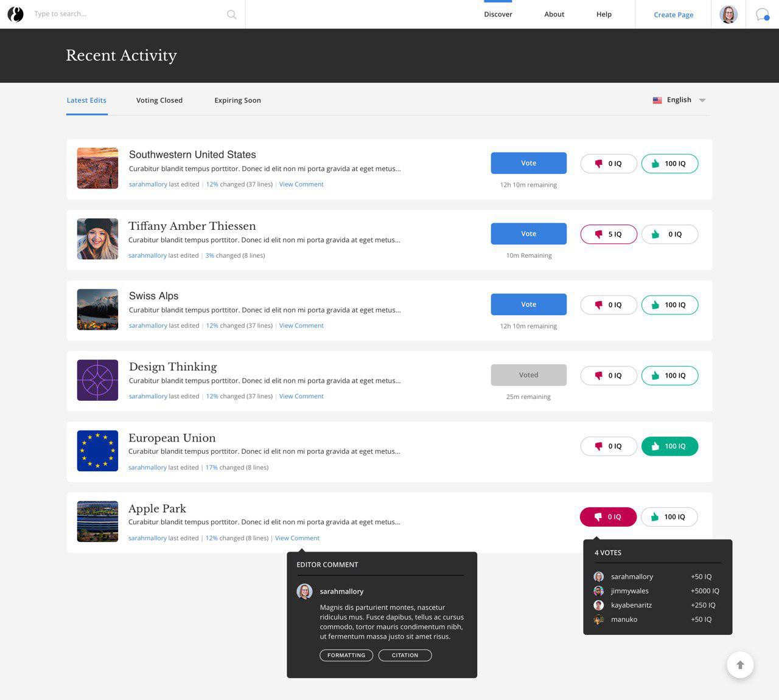Click sarahmallory's avatar in the editor comment
This screenshot has height=700, width=779.
coord(304,591)
